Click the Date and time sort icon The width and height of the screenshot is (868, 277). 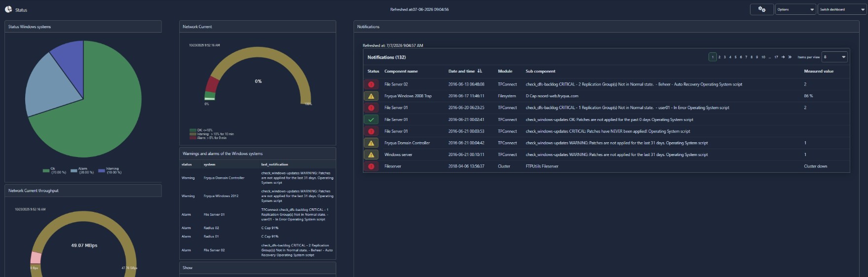pyautogui.click(x=479, y=71)
